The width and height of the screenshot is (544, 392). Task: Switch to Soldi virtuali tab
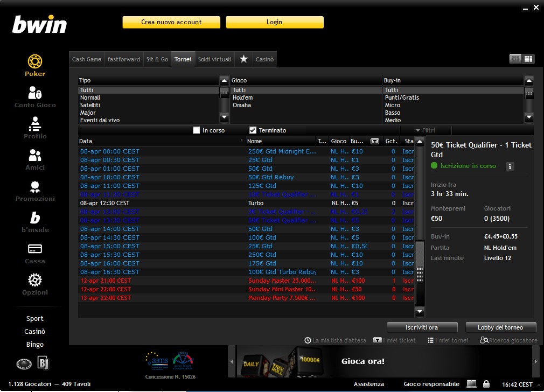pos(214,59)
